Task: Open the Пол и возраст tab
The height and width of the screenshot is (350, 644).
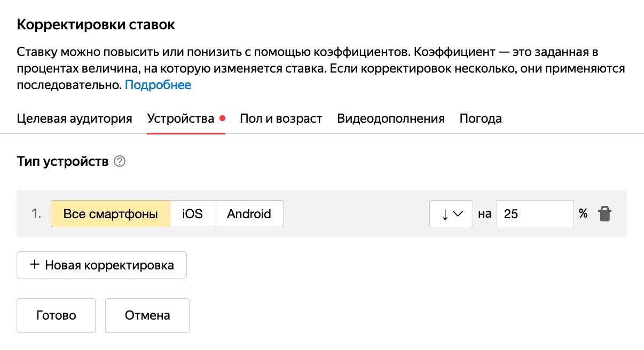Action: pos(281,118)
